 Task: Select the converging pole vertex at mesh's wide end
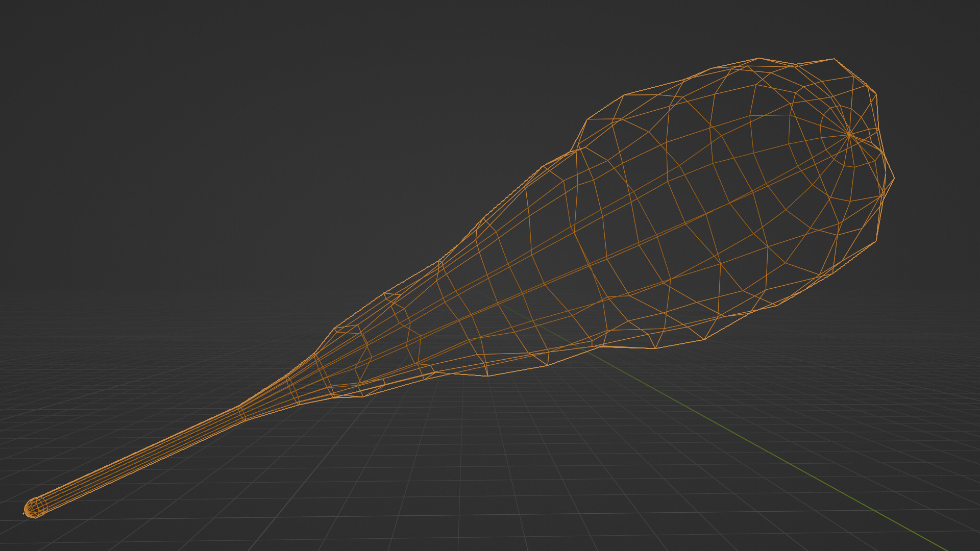(x=849, y=134)
